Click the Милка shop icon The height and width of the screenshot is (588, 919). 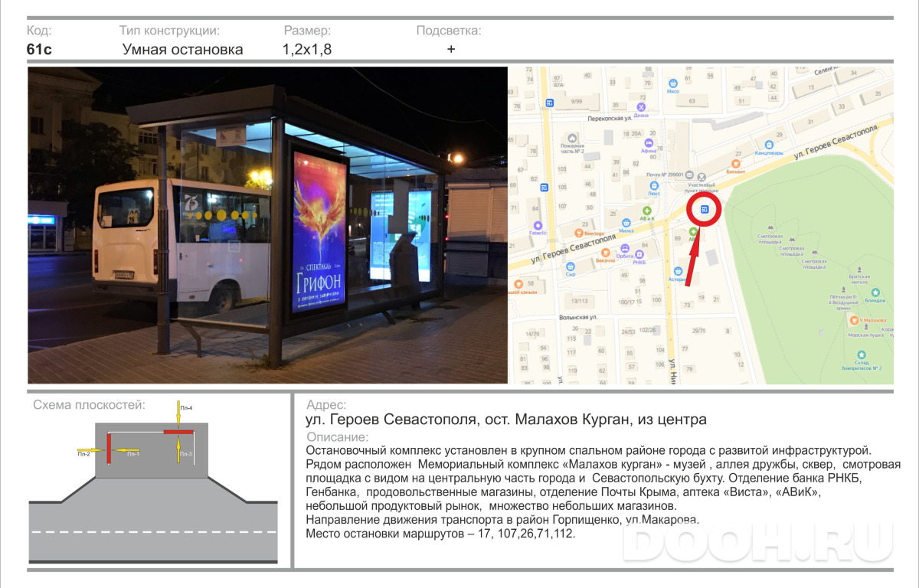tap(626, 222)
